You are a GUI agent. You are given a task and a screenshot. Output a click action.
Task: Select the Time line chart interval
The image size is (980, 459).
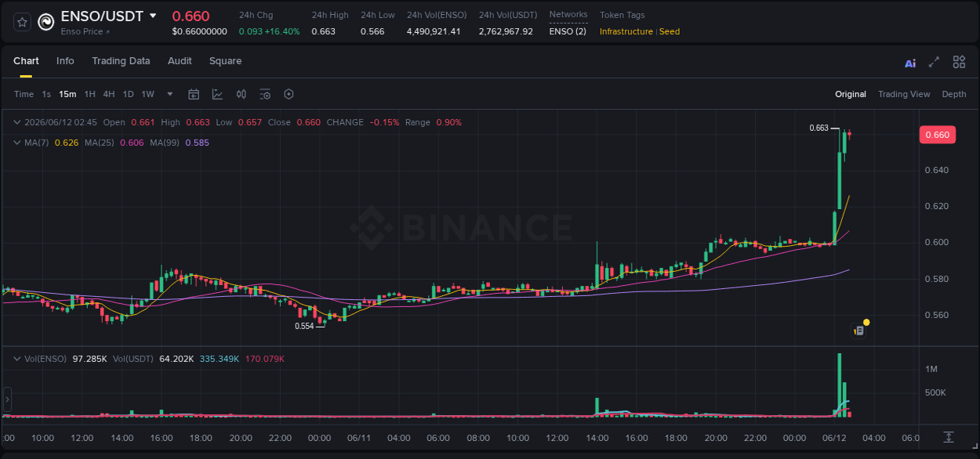[24, 94]
